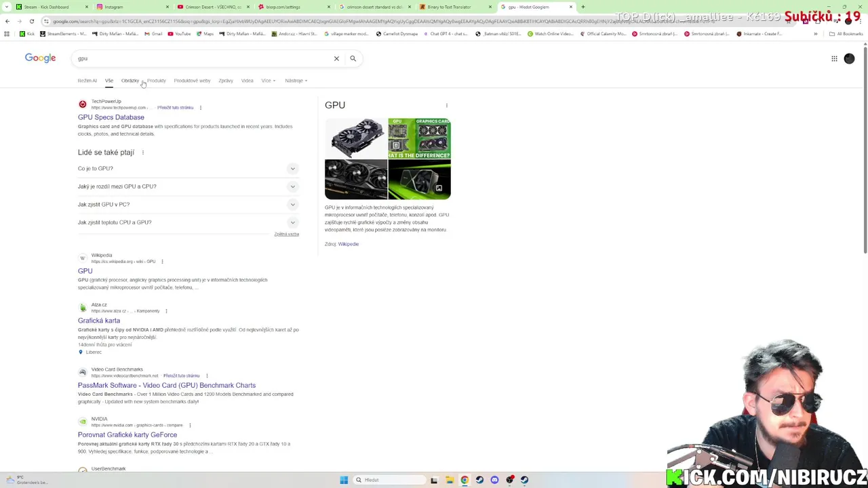Expand Jaký je rozdíl mezi GPU a CPU?
Viewport: 868px width, 488px height.
(188, 186)
